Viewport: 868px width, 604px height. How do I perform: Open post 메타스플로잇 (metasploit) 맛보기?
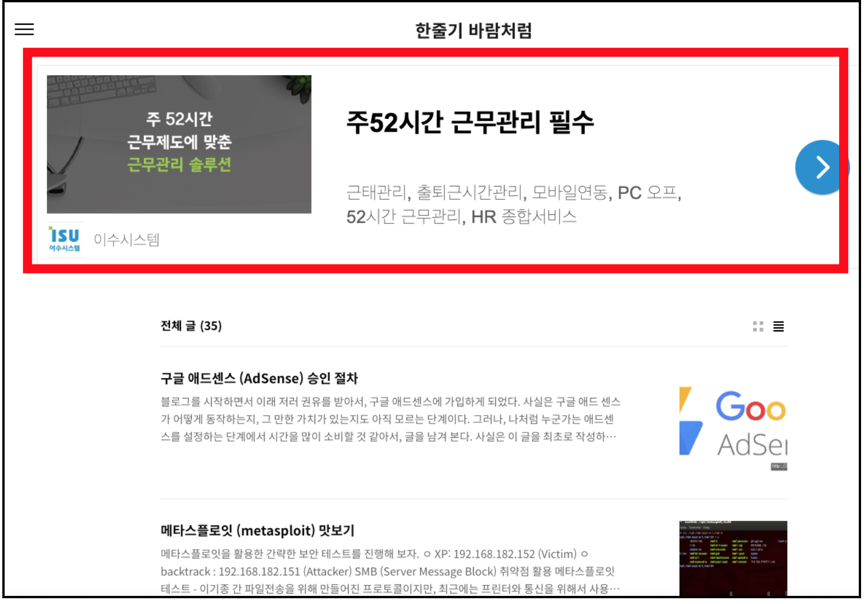click(258, 531)
